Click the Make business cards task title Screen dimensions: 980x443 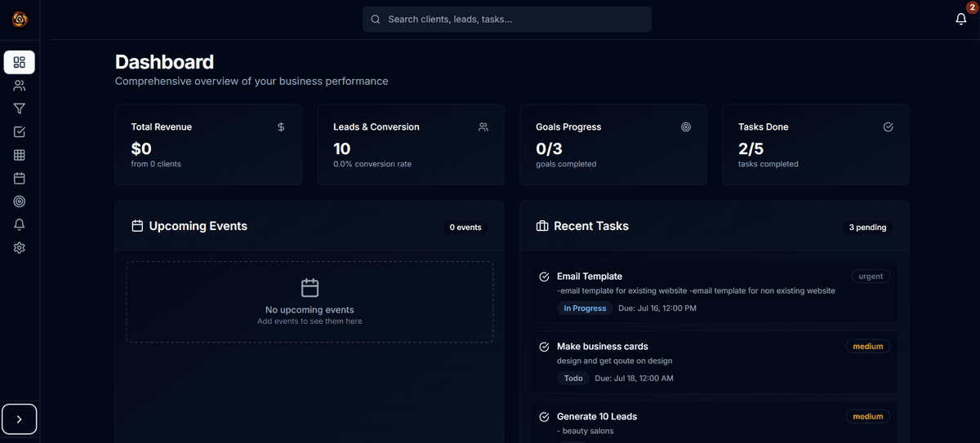click(603, 347)
